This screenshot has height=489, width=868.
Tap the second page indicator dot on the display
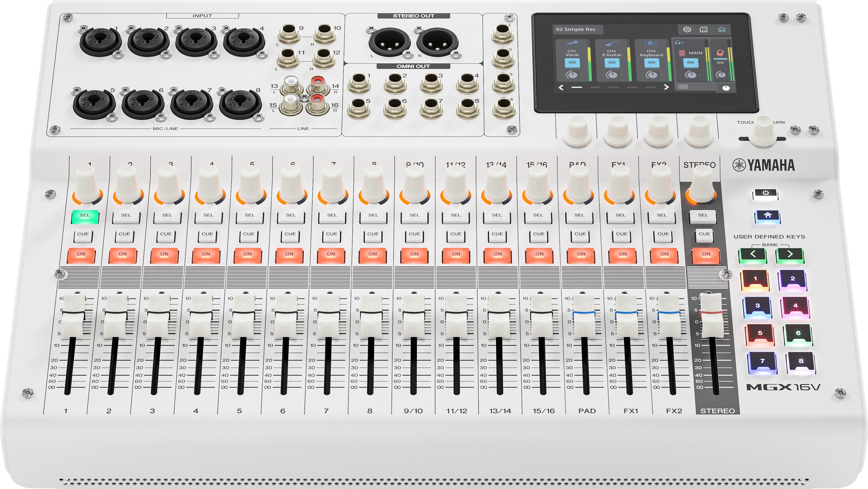click(x=595, y=87)
